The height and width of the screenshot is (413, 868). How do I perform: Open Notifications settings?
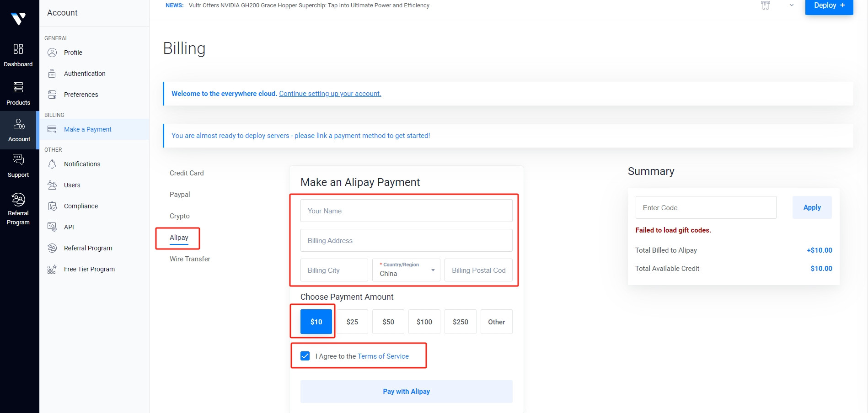[x=82, y=164]
